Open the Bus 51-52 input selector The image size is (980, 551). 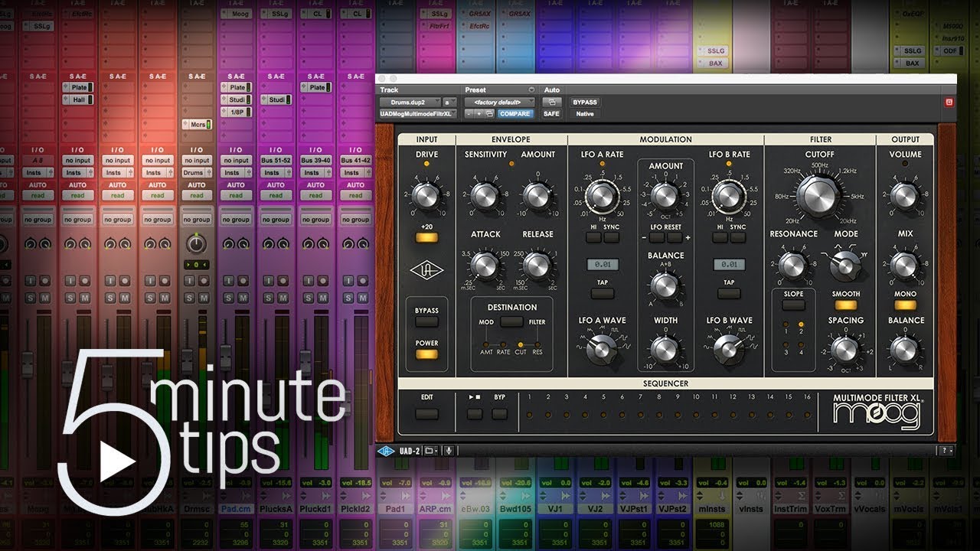(x=276, y=161)
